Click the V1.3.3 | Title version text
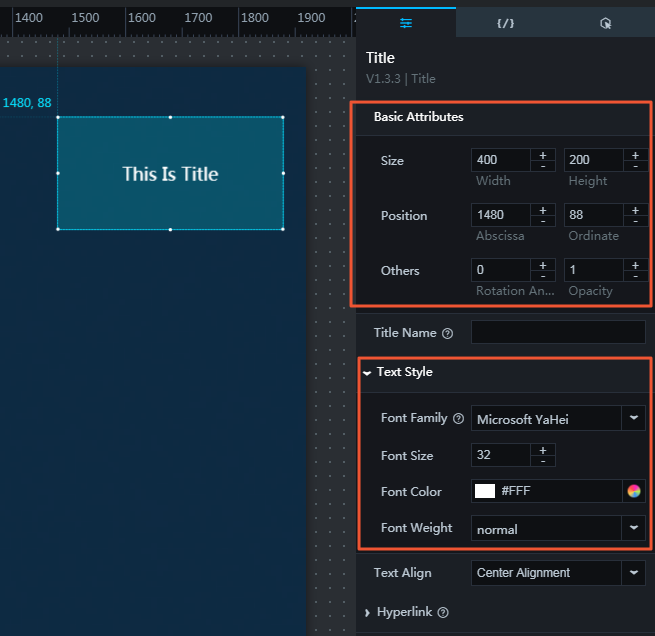655x636 pixels. click(x=401, y=79)
